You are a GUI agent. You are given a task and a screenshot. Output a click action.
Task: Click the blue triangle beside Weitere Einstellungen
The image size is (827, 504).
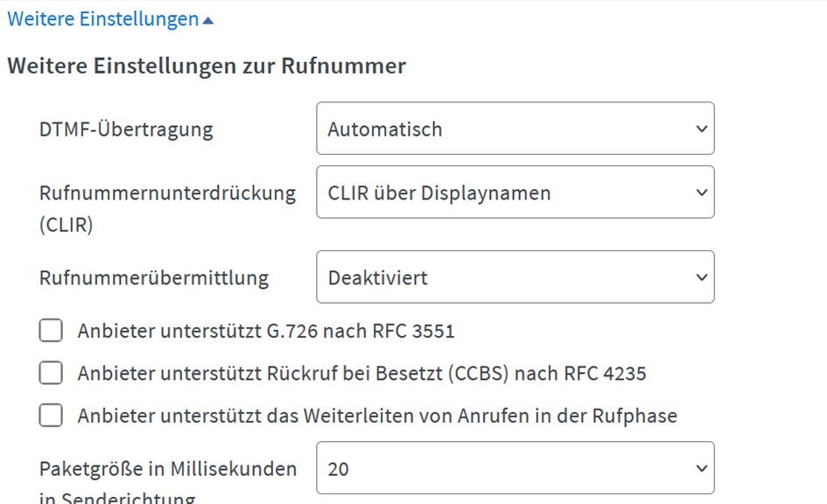pos(208,21)
